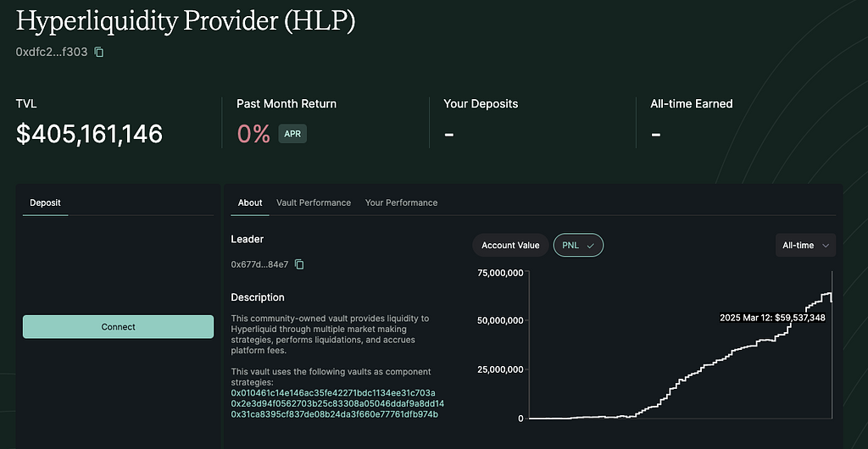Open the All-time range dropdown
868x449 pixels.
tap(805, 246)
